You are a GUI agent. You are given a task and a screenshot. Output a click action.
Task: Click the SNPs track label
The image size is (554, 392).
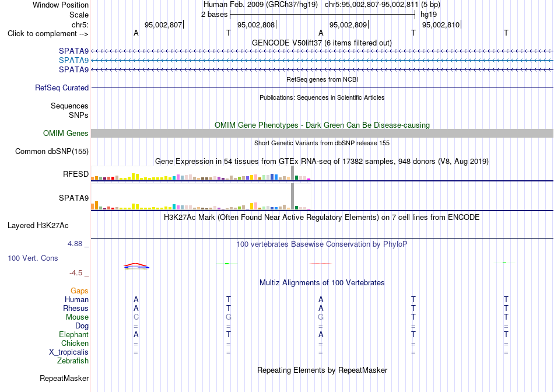pos(79,115)
